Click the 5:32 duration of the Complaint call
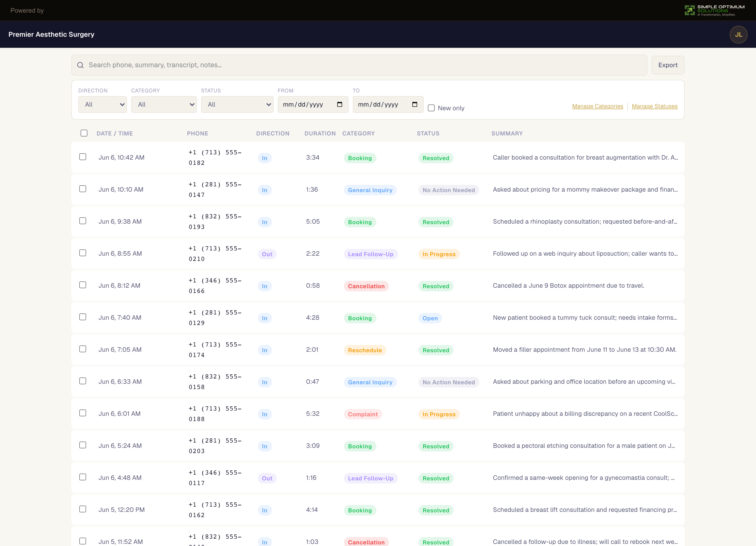756x546 pixels. pyautogui.click(x=313, y=414)
